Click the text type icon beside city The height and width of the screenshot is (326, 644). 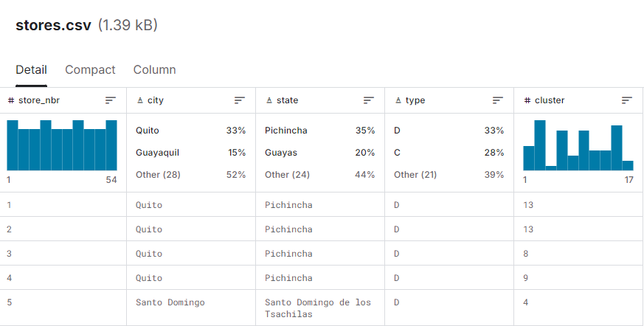140,100
